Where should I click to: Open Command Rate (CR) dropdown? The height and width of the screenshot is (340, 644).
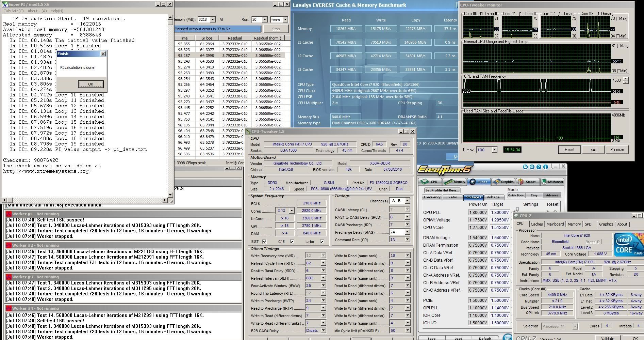407,239
